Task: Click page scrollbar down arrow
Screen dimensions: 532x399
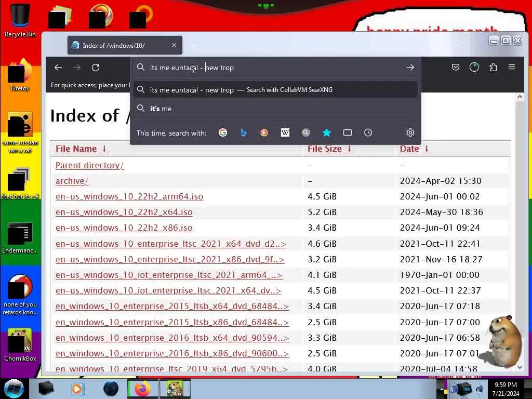Action: pos(520,367)
